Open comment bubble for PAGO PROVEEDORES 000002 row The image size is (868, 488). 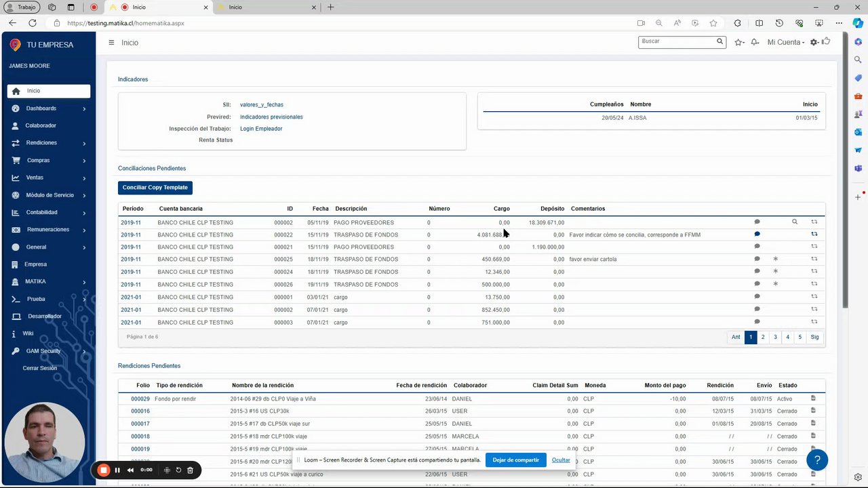pos(757,222)
